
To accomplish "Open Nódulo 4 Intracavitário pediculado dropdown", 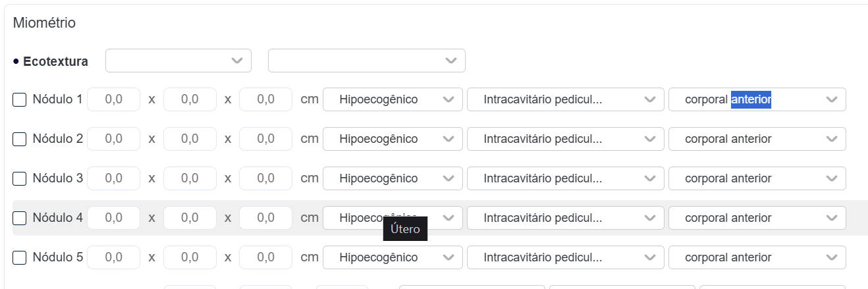I will tap(565, 218).
